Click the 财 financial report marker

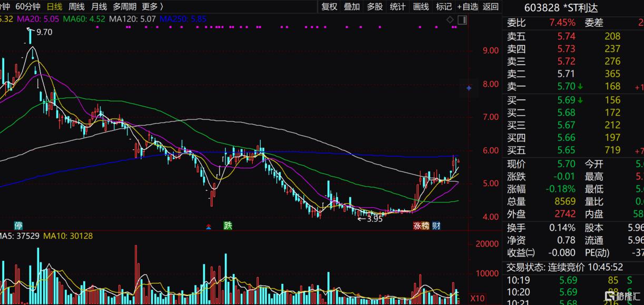click(x=436, y=226)
